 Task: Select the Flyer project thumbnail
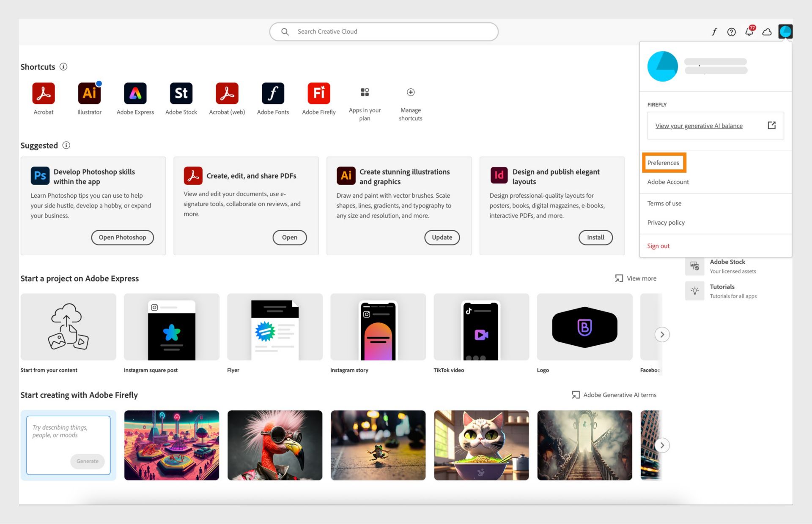click(x=274, y=327)
